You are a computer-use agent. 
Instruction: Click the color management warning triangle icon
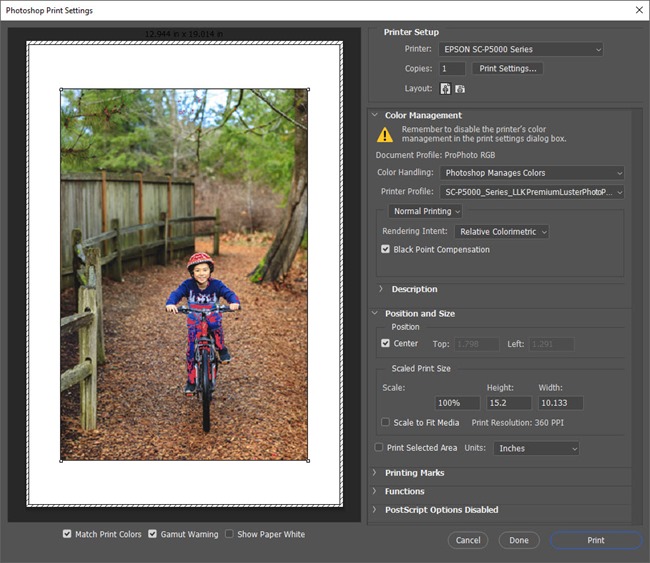pos(385,134)
